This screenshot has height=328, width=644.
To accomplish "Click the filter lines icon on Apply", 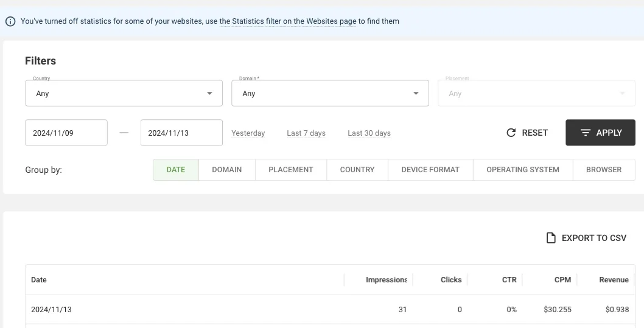I will click(x=586, y=133).
